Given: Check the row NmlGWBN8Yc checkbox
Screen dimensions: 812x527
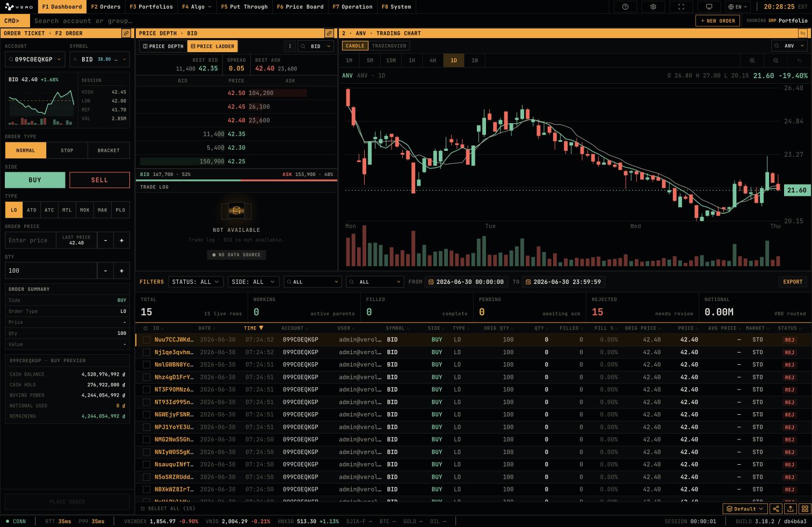Looking at the screenshot, I should pyautogui.click(x=146, y=365).
